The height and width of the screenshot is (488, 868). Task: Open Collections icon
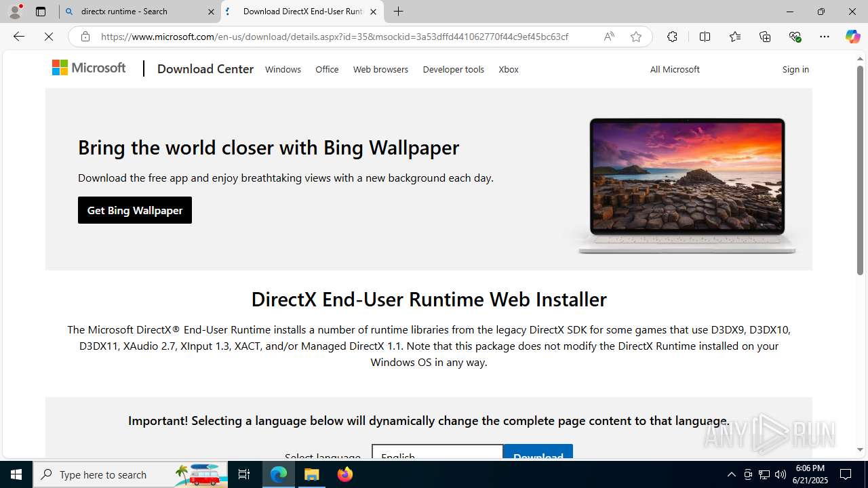(x=765, y=37)
